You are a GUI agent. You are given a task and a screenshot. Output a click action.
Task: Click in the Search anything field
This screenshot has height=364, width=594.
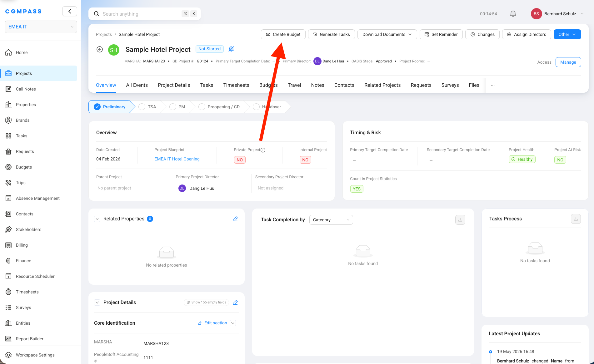point(145,14)
